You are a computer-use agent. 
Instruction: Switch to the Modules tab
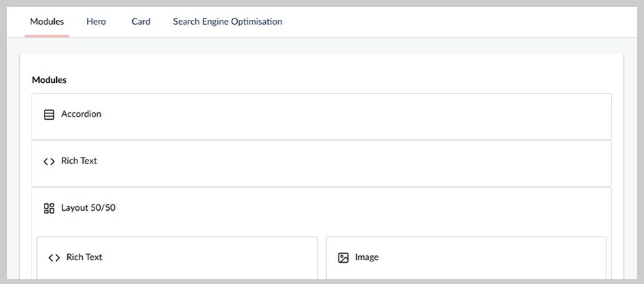[47, 21]
